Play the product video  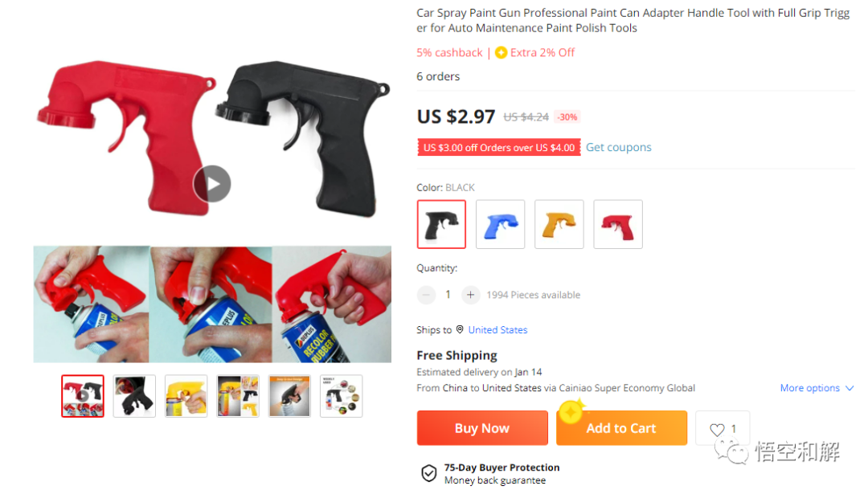212,184
